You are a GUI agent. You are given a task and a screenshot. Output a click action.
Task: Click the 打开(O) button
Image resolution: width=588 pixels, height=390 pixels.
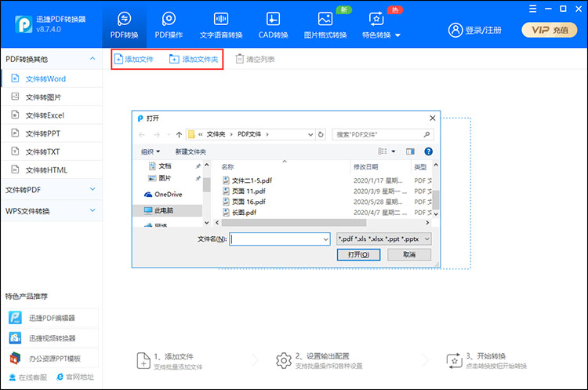click(x=358, y=254)
